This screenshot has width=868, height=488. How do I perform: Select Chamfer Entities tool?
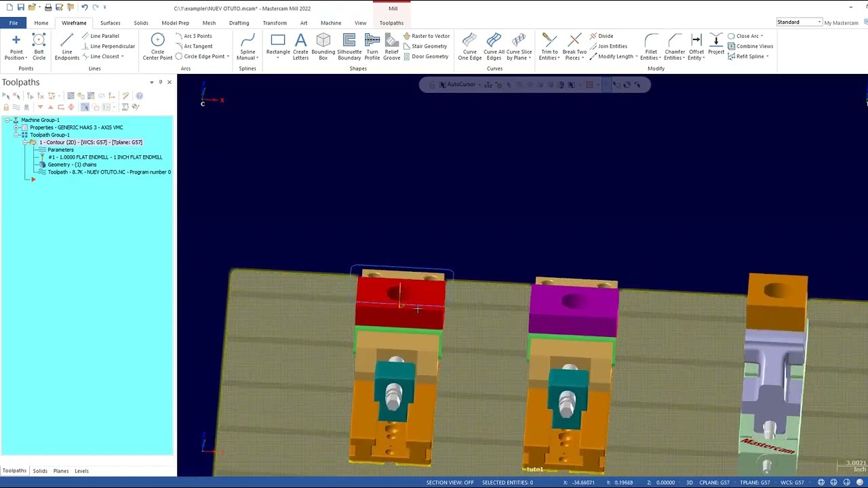675,47
